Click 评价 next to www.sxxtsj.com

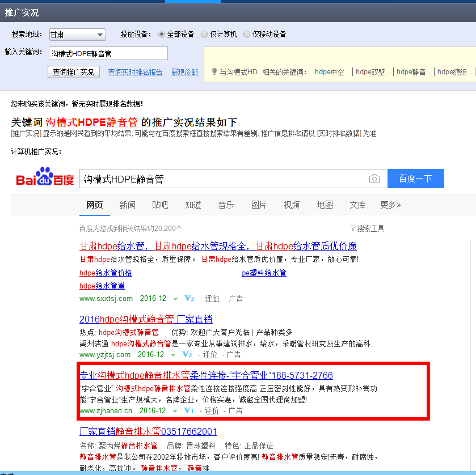212,299
